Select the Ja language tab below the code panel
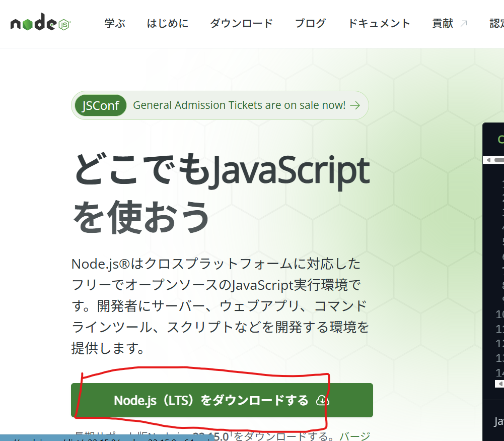The image size is (504, 441). tap(499, 421)
